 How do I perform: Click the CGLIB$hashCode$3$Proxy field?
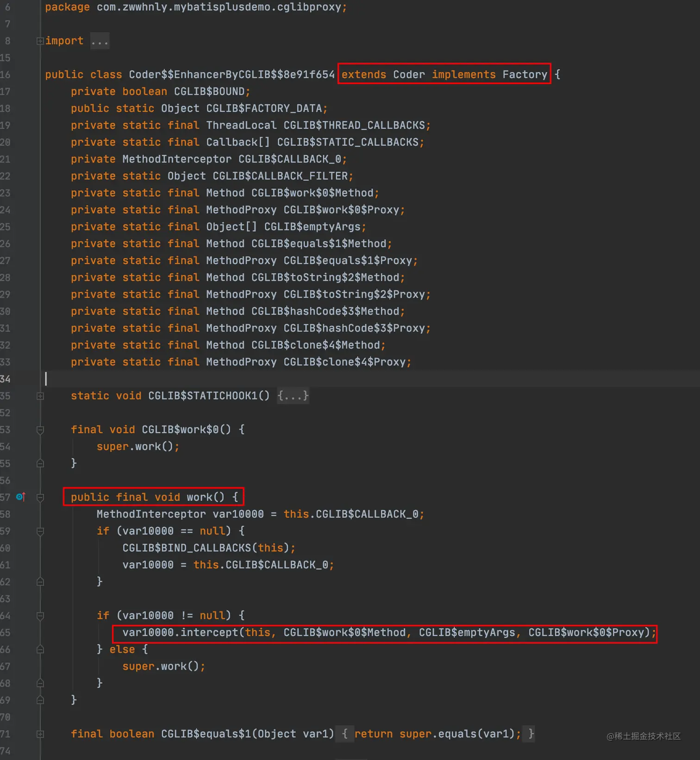(x=354, y=328)
